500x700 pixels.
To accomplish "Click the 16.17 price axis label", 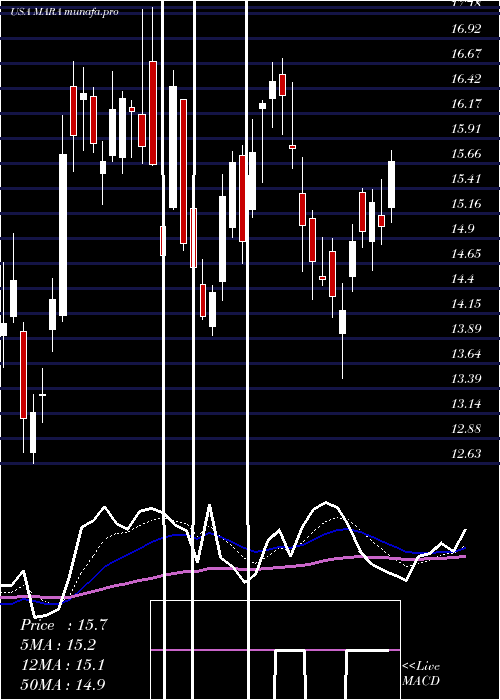I will tap(466, 104).
